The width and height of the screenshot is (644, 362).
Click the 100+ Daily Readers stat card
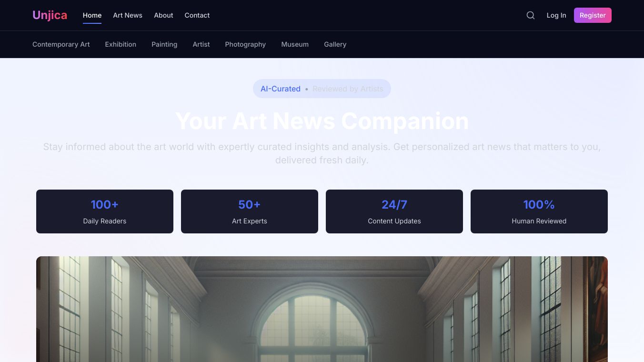[x=105, y=211]
